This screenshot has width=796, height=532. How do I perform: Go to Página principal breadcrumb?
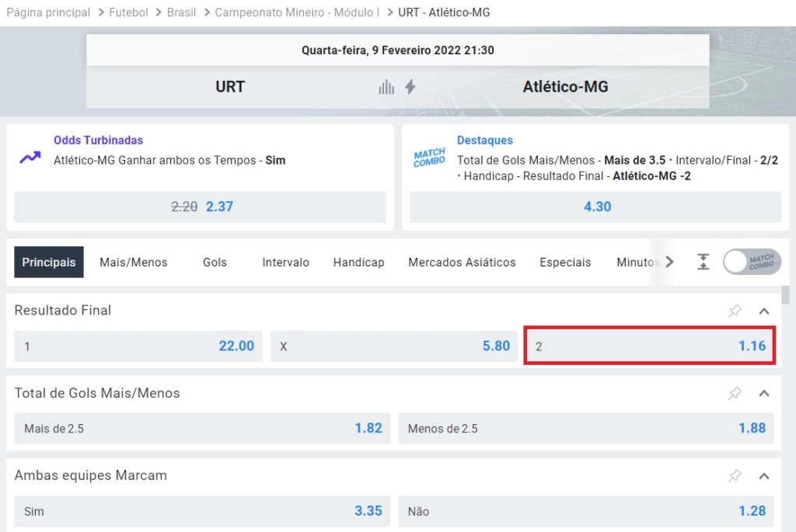coord(48,12)
